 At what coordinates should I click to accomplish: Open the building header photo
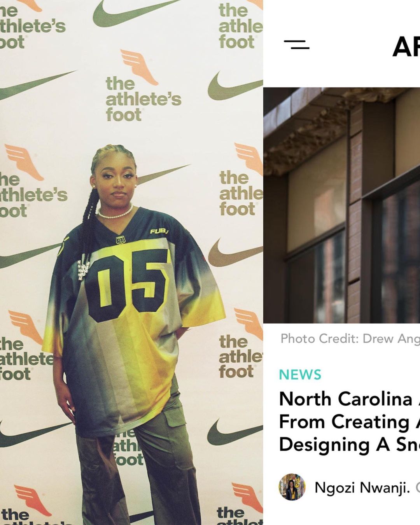pyautogui.click(x=341, y=205)
